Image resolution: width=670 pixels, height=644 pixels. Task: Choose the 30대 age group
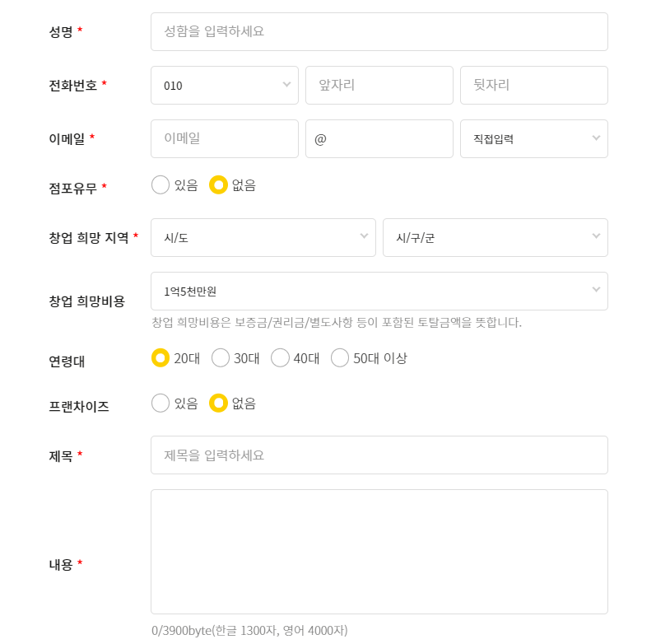tap(221, 358)
